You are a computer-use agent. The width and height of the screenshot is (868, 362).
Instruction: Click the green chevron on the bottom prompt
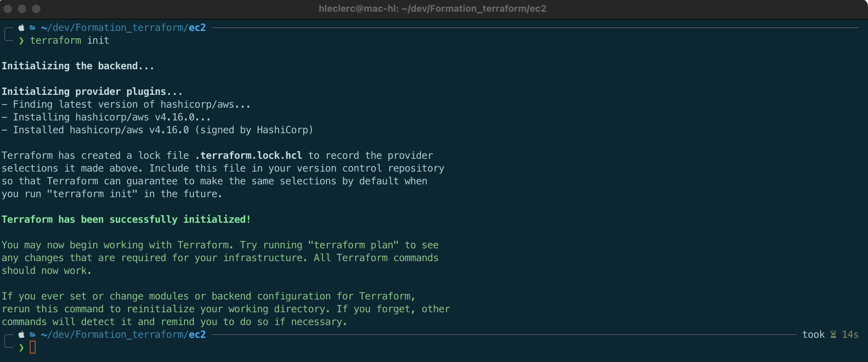(22, 347)
